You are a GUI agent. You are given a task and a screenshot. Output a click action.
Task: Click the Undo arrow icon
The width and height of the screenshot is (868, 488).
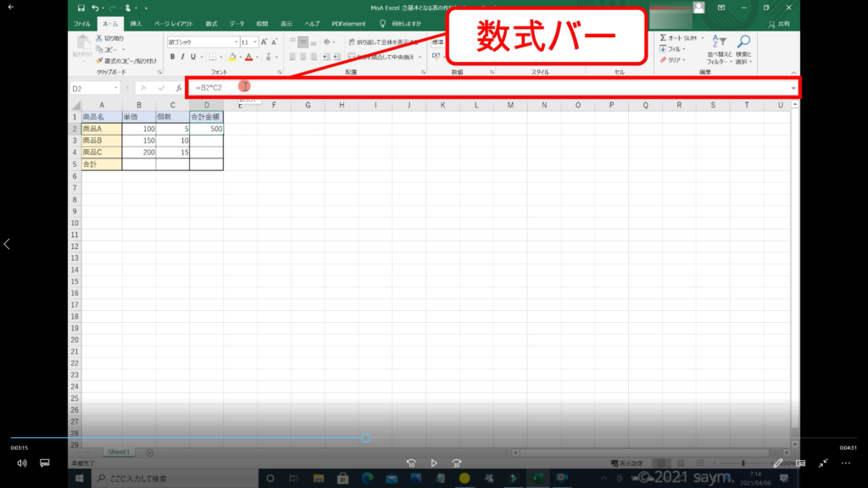[96, 8]
